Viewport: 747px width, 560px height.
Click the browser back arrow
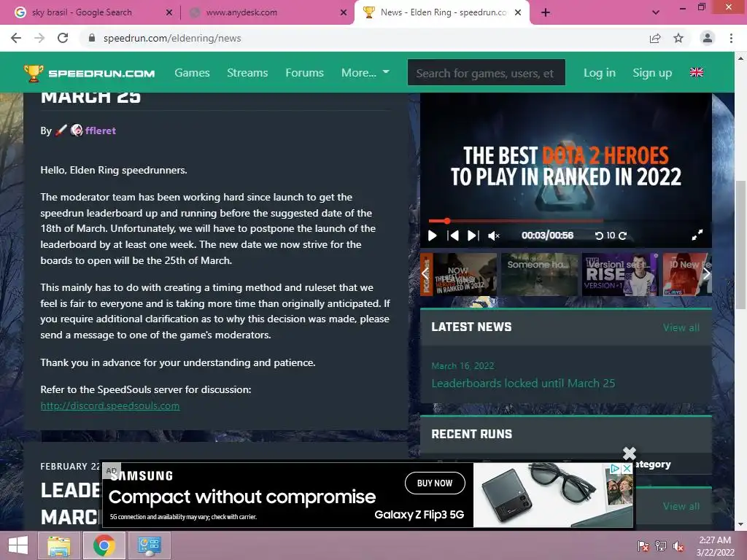[16, 38]
